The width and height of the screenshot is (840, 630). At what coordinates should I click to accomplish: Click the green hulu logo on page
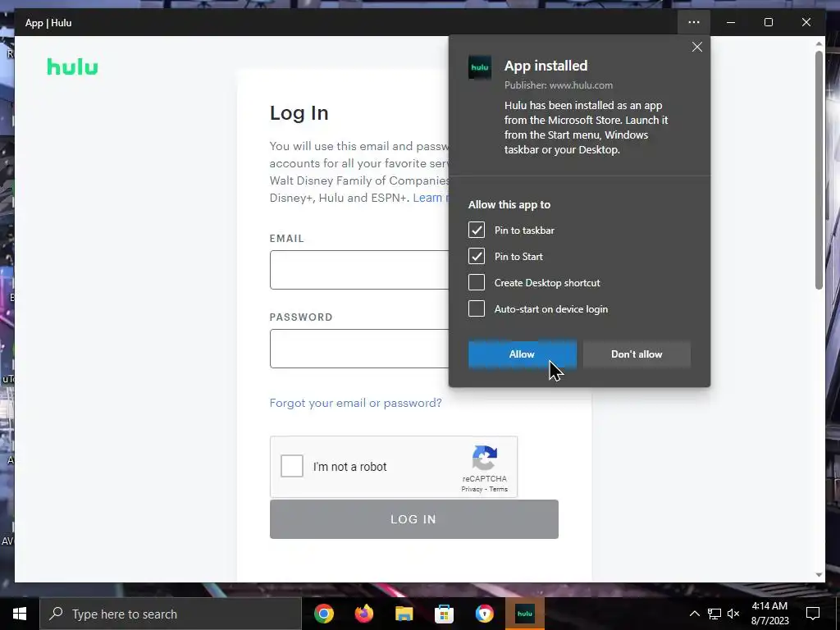point(72,66)
